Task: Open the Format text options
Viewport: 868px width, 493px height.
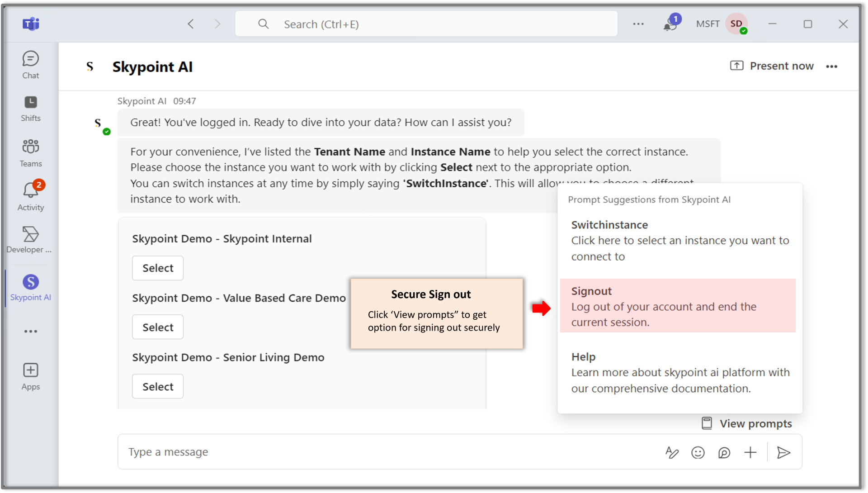Action: point(672,452)
